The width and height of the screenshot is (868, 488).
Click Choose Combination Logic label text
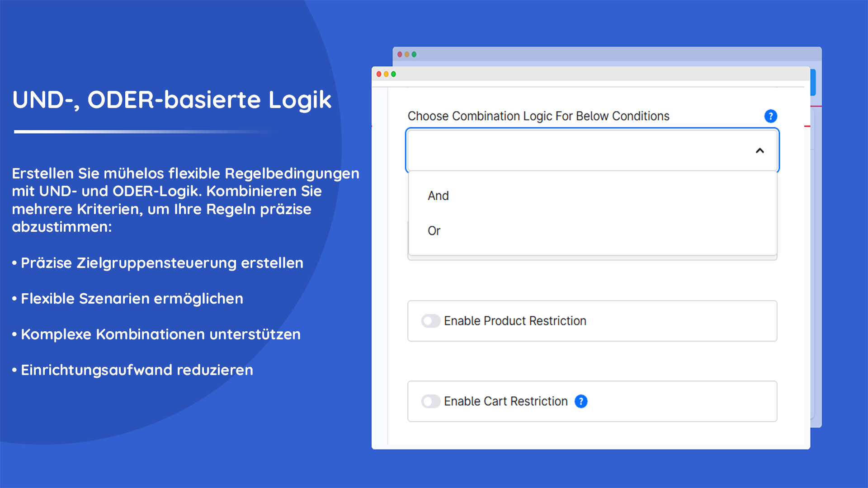click(538, 116)
